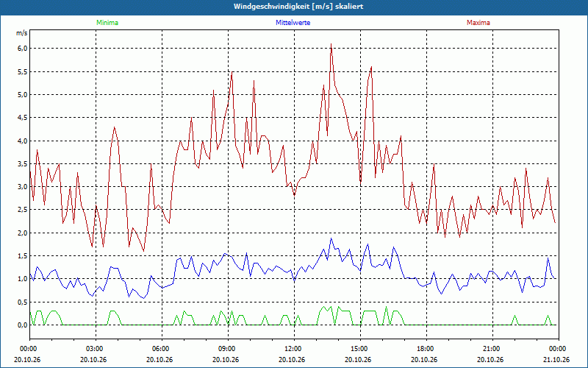Viewport: 588px width, 368px height.
Task: Click the 03:00 time axis label
Action: (96, 348)
